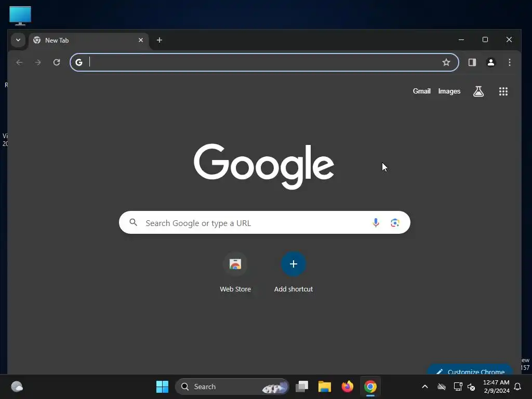The height and width of the screenshot is (399, 532).
Task: Click the Add shortcut button
Action: pos(294,272)
